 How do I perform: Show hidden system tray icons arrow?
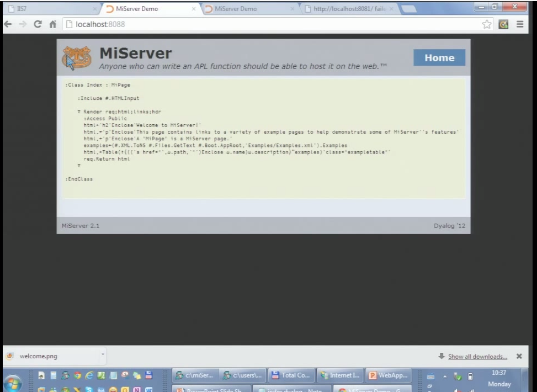(444, 377)
